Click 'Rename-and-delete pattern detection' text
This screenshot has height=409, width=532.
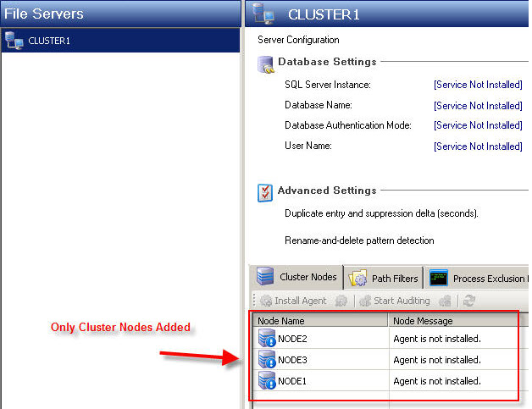pyautogui.click(x=359, y=240)
